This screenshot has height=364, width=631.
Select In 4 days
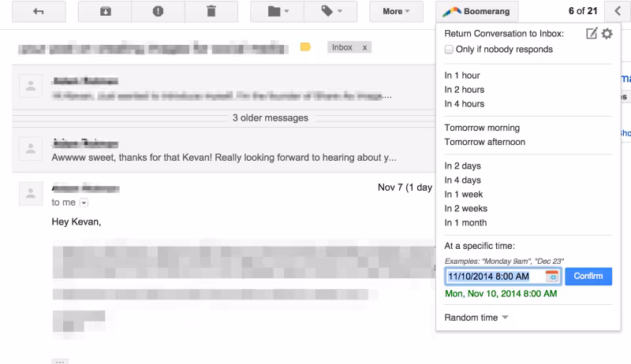tap(462, 180)
